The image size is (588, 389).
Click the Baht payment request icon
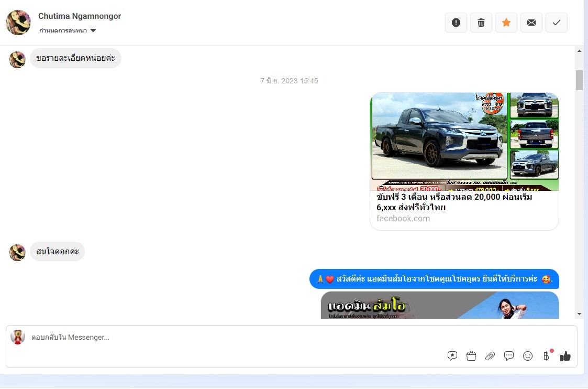547,356
